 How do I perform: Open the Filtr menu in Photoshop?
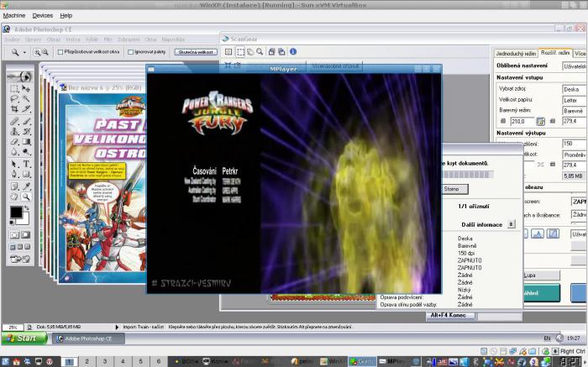click(108, 39)
